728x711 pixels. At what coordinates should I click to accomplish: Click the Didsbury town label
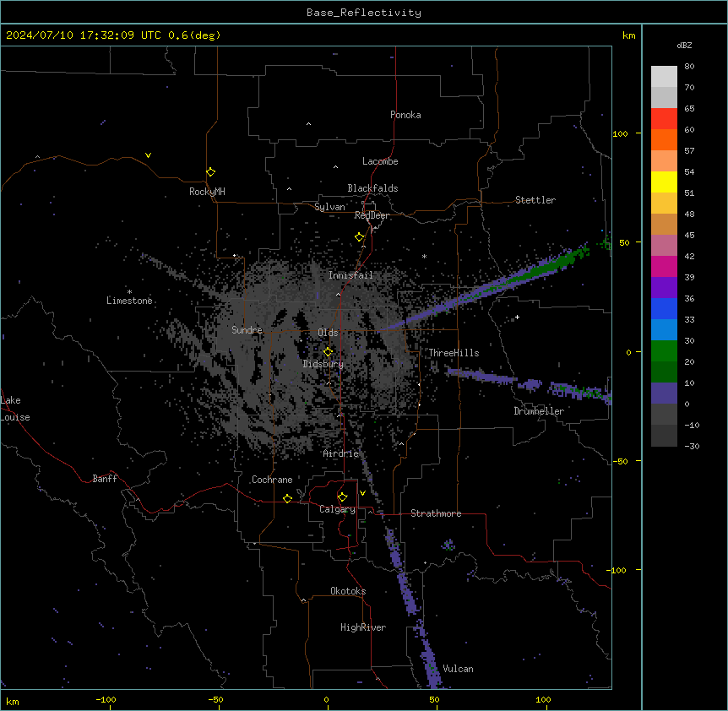(323, 364)
